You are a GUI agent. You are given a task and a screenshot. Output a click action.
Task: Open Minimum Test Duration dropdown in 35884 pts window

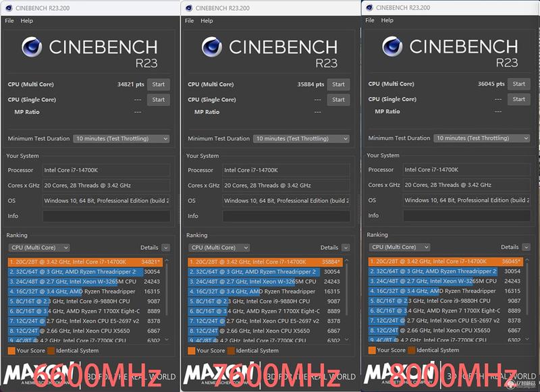point(302,139)
